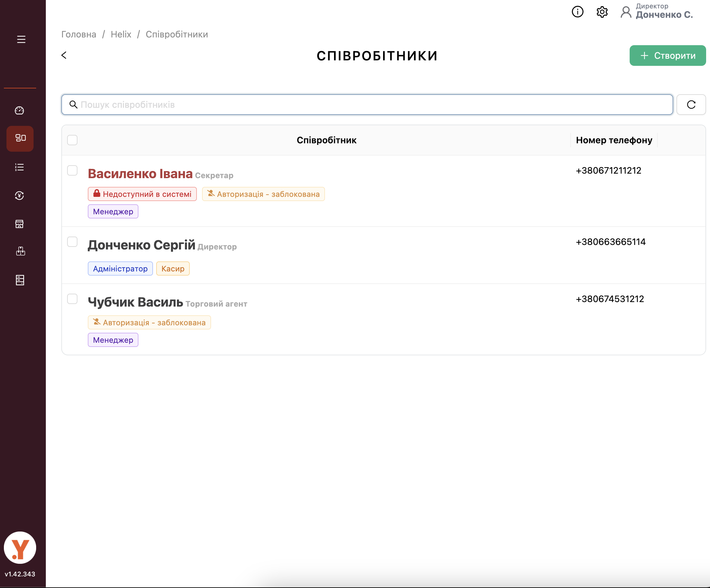This screenshot has height=588, width=710.
Task: Click the green Створити button
Action: [x=667, y=56]
